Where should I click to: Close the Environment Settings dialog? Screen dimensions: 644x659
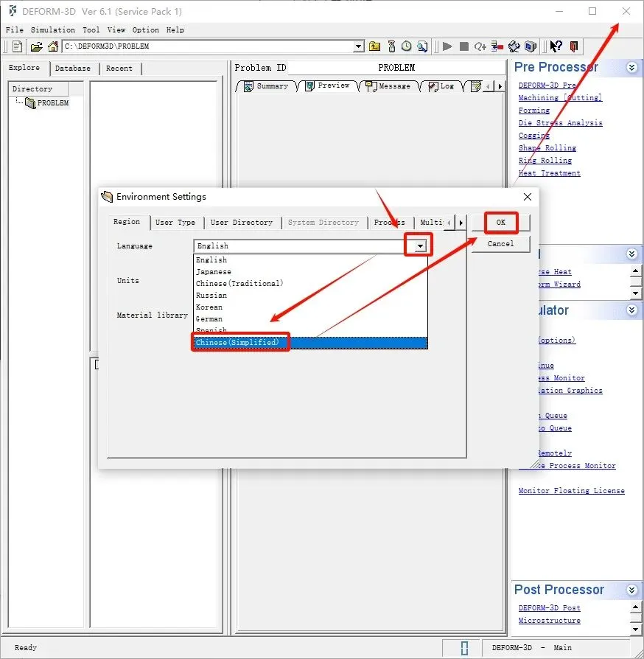528,197
